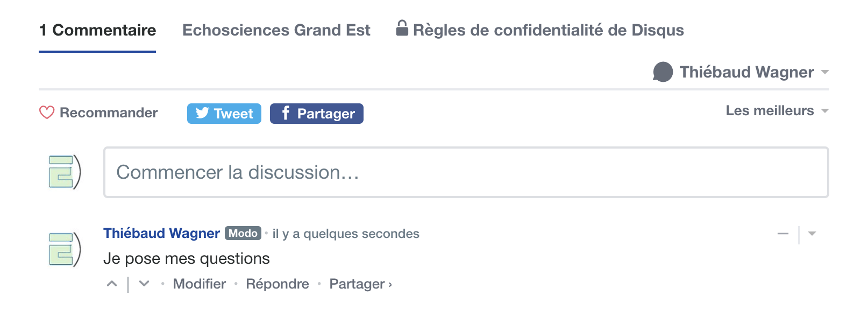This screenshot has height=309, width=868.
Task: Open the Les meilleurs sorting dropdown
Action: point(777,111)
